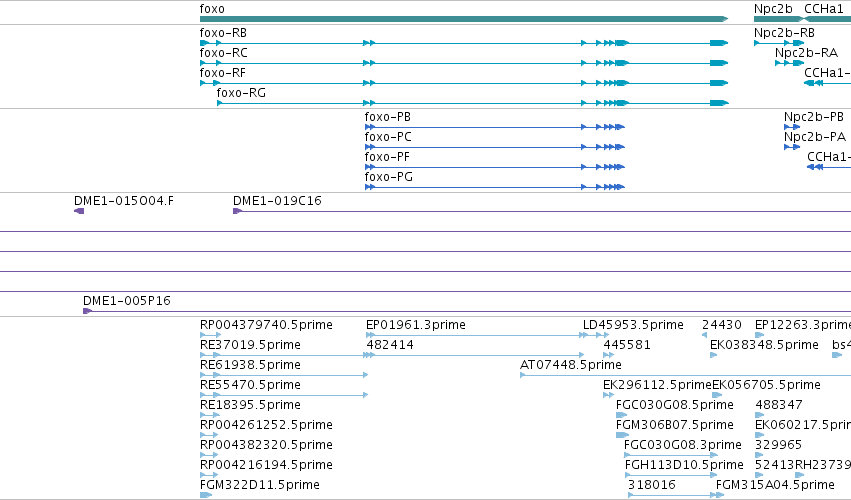Select the foxo gene bar
The image size is (851, 500).
[464, 19]
